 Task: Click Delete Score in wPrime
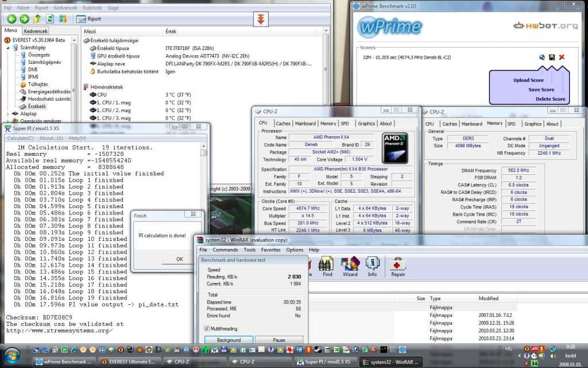pos(550,99)
